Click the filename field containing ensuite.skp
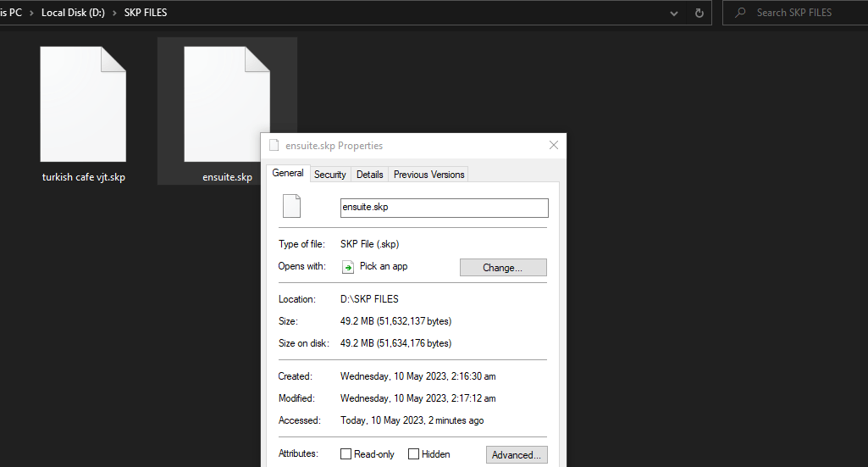 tap(445, 208)
